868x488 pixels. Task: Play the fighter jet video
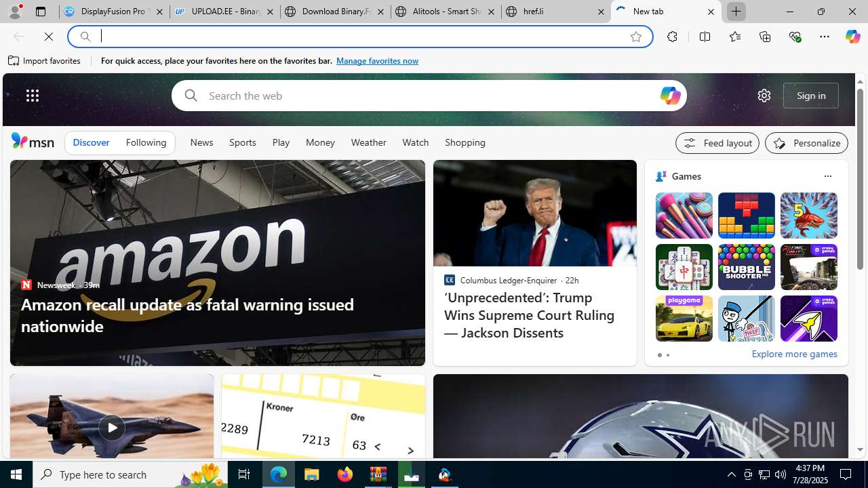111,428
